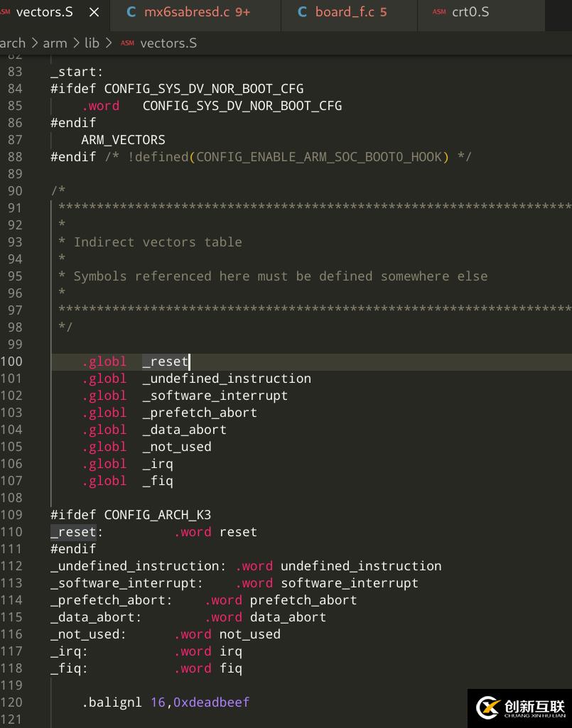
Task: Expand the arm breadcrumb folder
Action: pyautogui.click(x=55, y=43)
